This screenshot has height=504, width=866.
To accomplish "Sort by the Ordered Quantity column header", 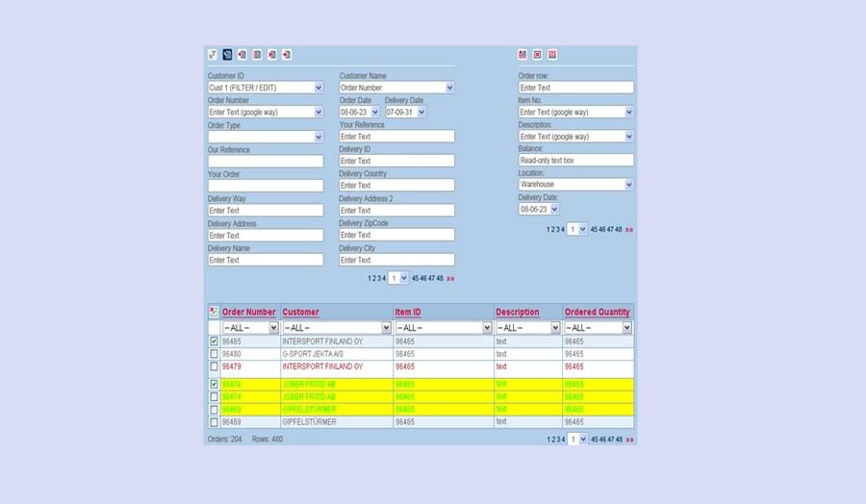I will click(597, 312).
